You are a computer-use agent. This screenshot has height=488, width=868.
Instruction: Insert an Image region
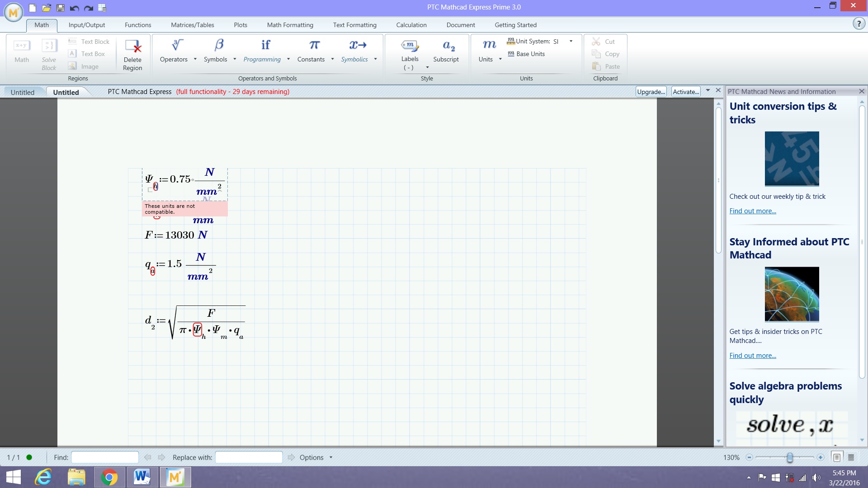[x=84, y=66]
